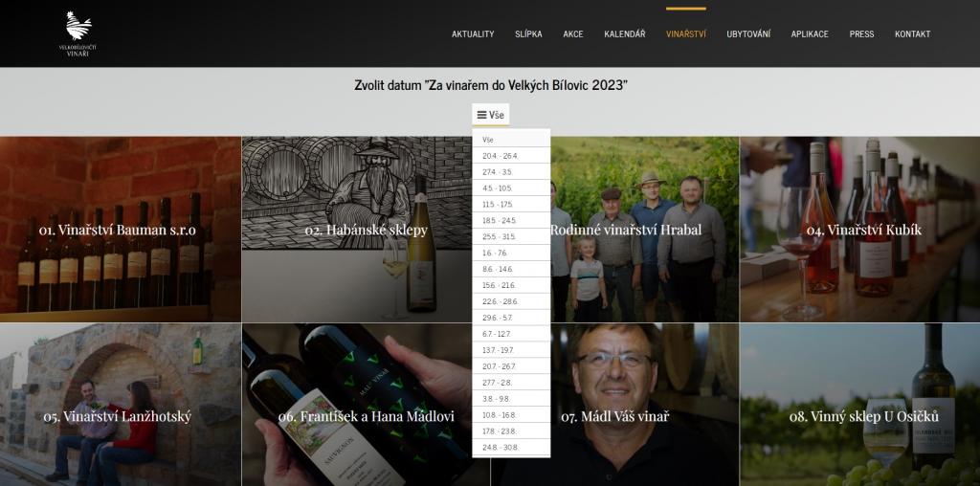Open the Ubytování menu item

coord(748,33)
